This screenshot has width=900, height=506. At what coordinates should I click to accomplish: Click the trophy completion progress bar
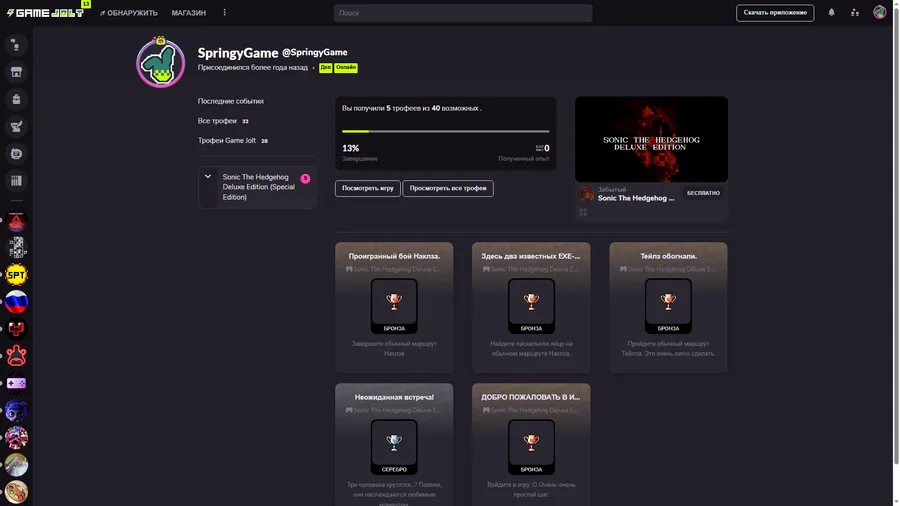coord(445,131)
